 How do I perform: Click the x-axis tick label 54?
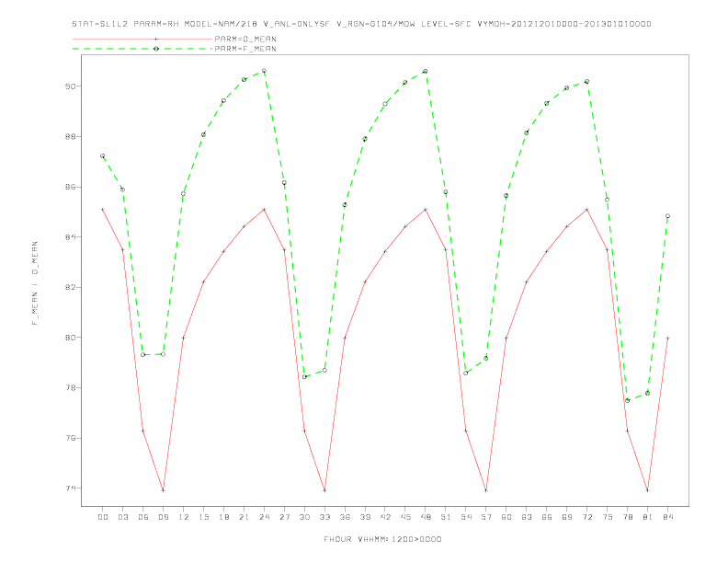466,517
